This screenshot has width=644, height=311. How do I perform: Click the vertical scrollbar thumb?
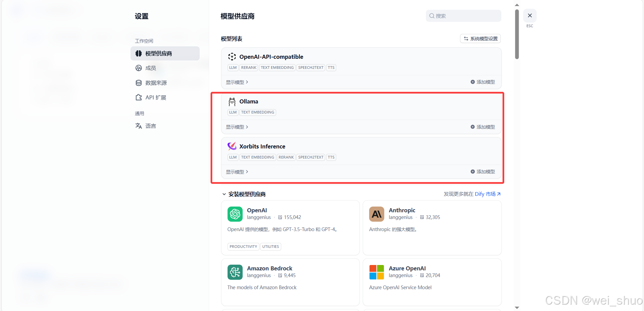[x=517, y=34]
